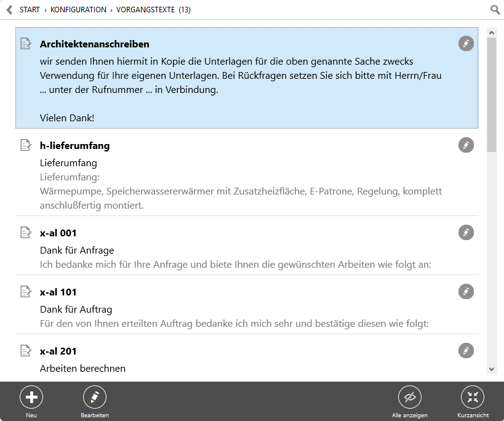Edit Architektenanschreiben via its pencil icon
Viewport: 504px width, 421px height.
pos(466,43)
